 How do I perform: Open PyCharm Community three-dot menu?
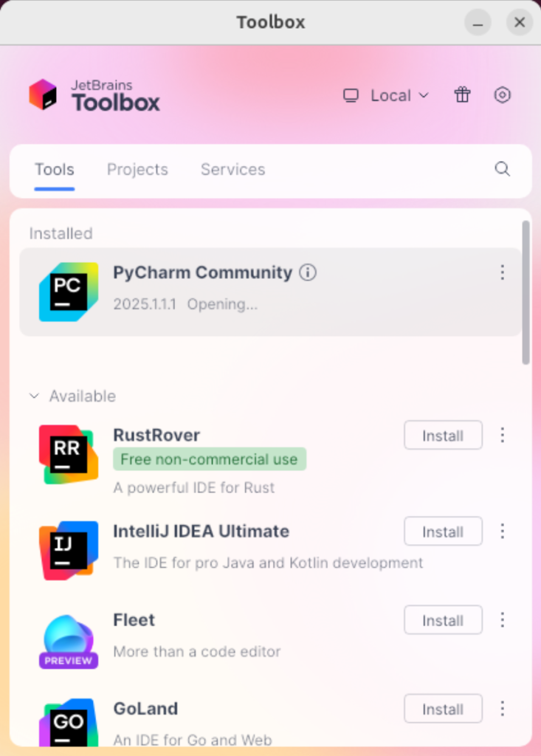(x=503, y=272)
